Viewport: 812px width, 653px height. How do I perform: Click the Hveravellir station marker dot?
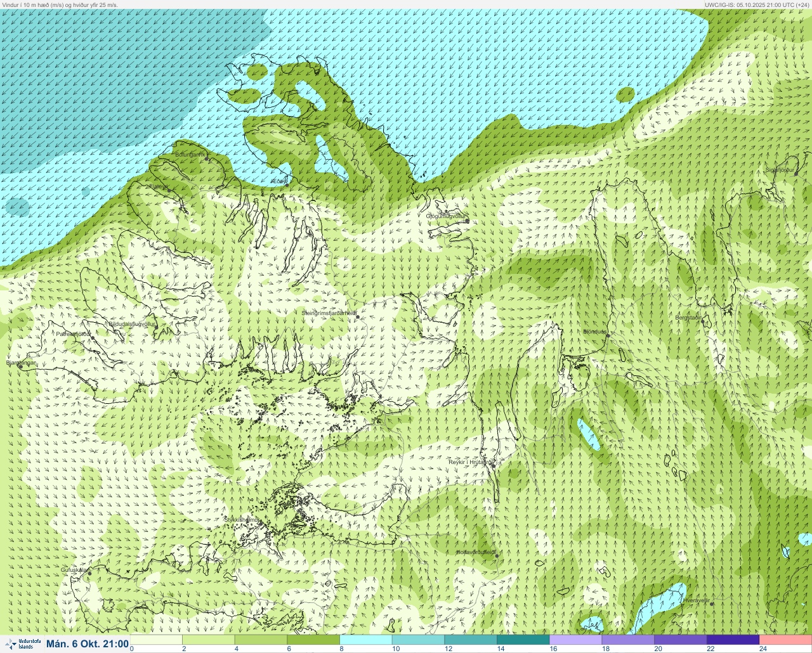[x=712, y=604]
